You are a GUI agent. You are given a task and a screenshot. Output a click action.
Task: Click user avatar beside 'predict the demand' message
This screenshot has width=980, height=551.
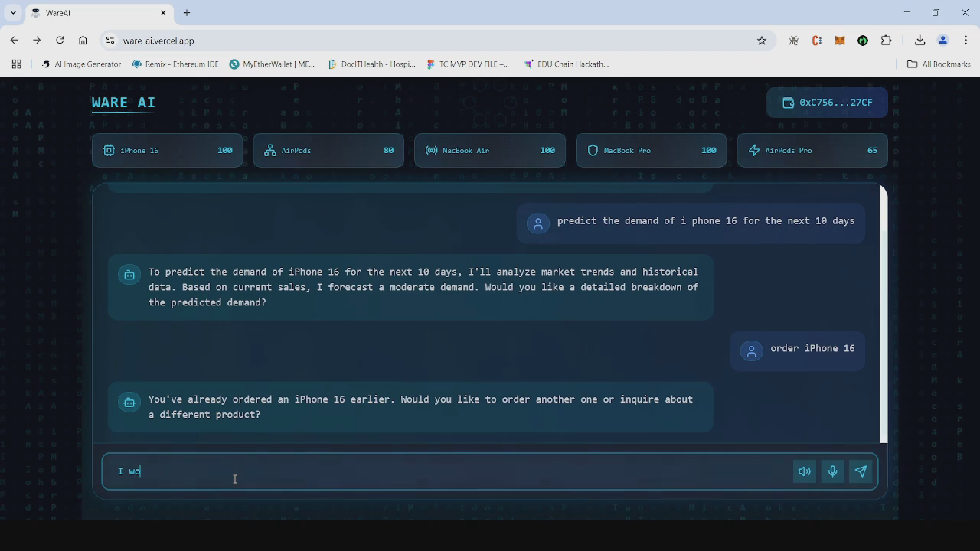click(x=538, y=223)
